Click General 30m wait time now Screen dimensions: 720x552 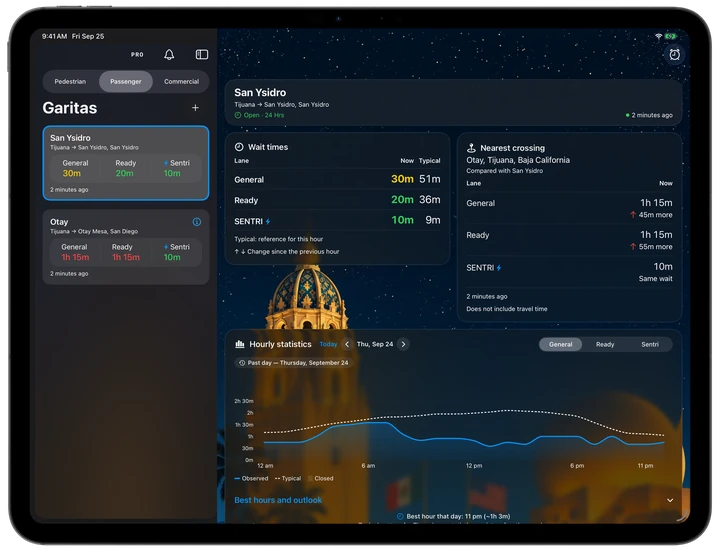(402, 179)
